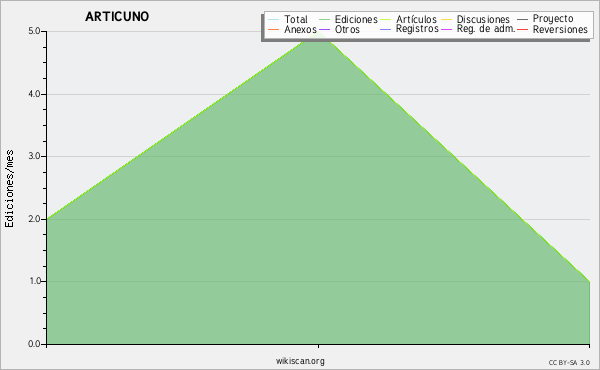Select 'Reg. de adm.' legend entry
Viewport: 600px width, 370px height.
tap(478, 29)
